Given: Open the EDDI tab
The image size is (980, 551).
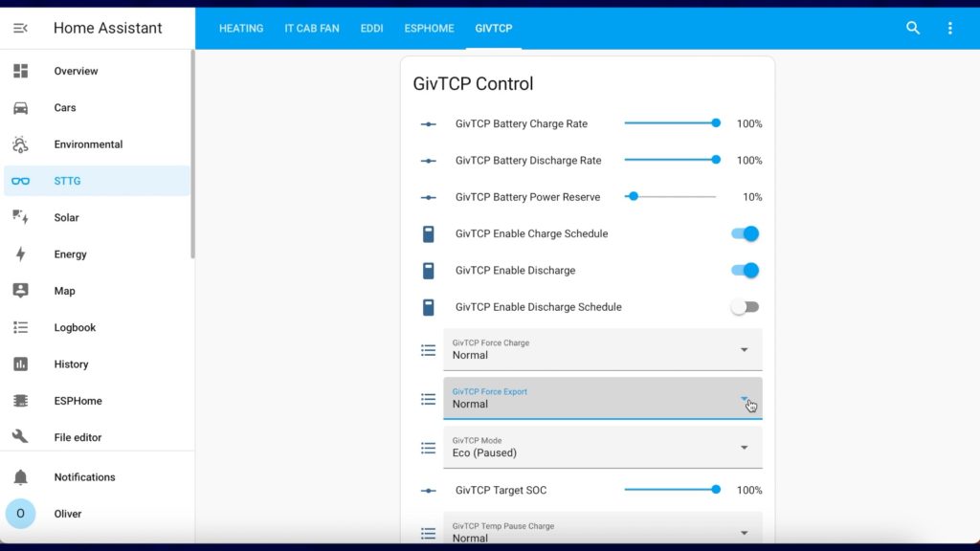Looking at the screenshot, I should 372,28.
